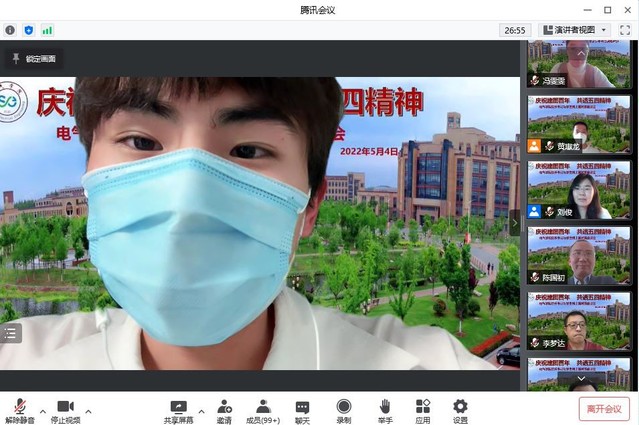Expand the microphone audio options arrow
The height and width of the screenshot is (425, 639).
[42, 411]
